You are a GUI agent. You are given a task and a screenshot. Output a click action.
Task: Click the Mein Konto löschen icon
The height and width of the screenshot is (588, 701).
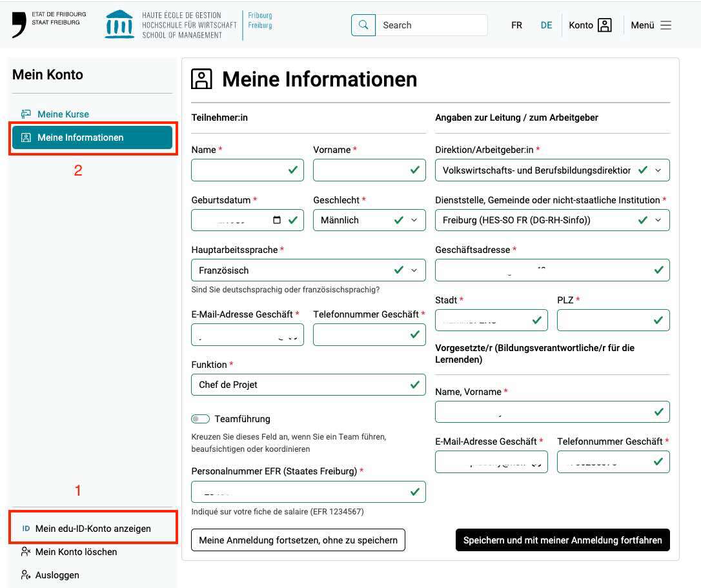(x=26, y=552)
